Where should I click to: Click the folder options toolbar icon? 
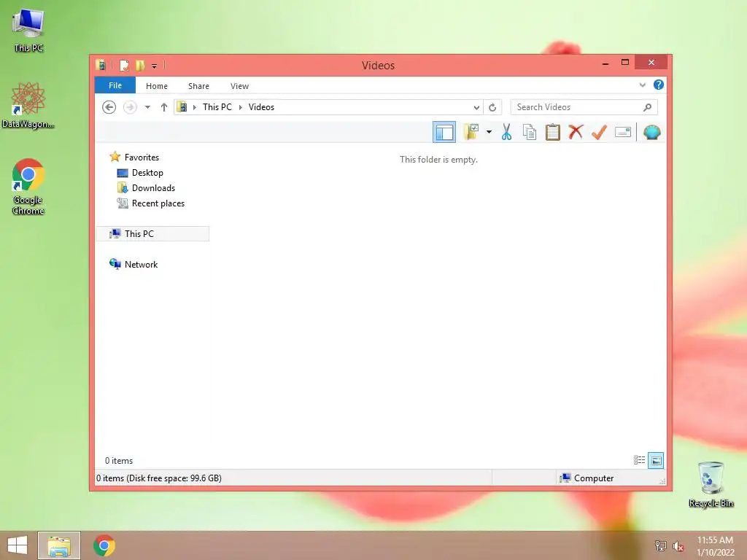[x=471, y=132]
